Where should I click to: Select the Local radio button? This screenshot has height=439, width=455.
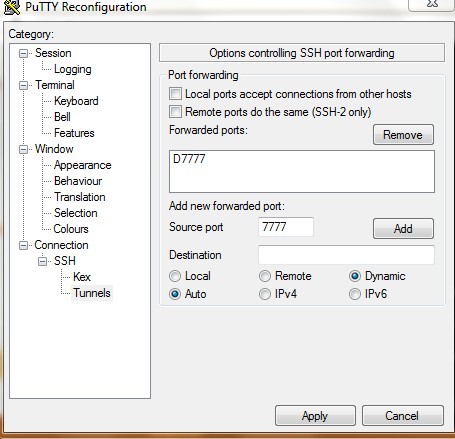point(175,276)
